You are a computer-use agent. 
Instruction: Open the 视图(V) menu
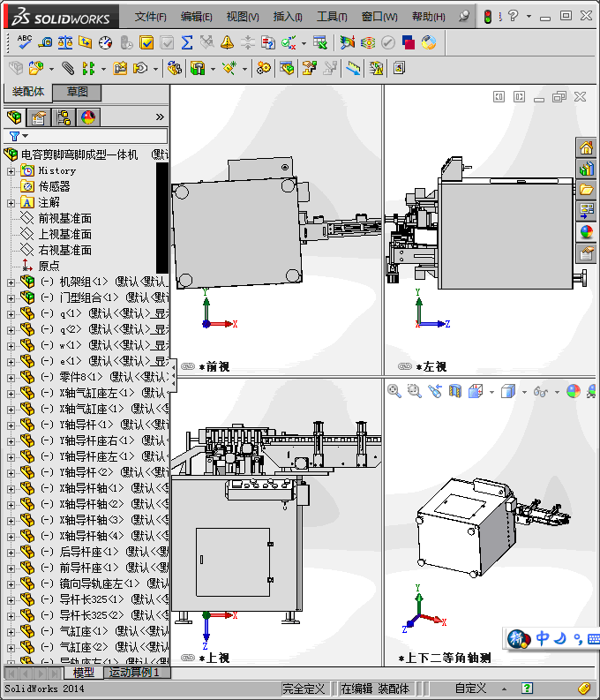click(x=243, y=17)
